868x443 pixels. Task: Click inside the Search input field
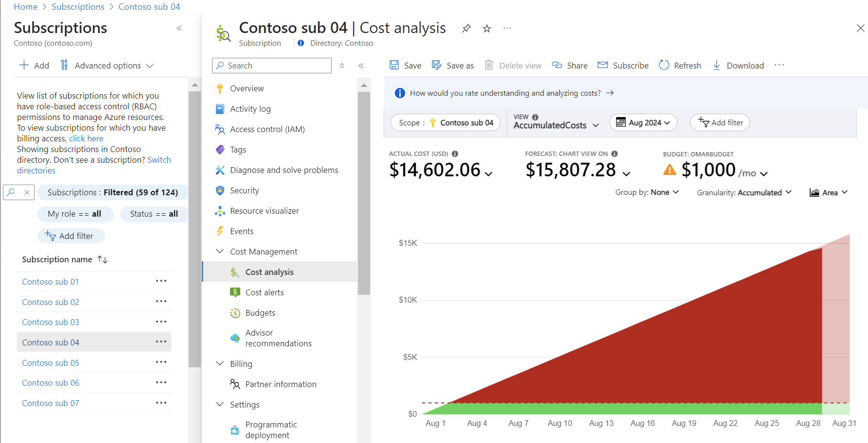pos(271,65)
